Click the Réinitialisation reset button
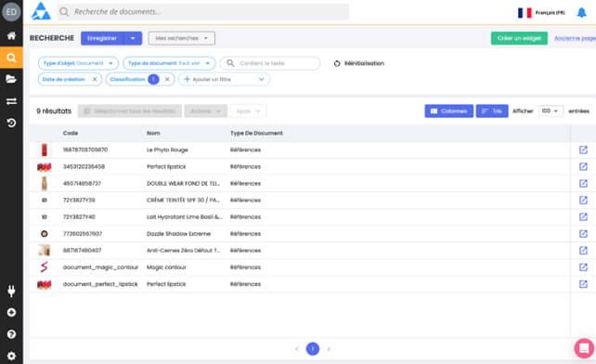 [359, 63]
